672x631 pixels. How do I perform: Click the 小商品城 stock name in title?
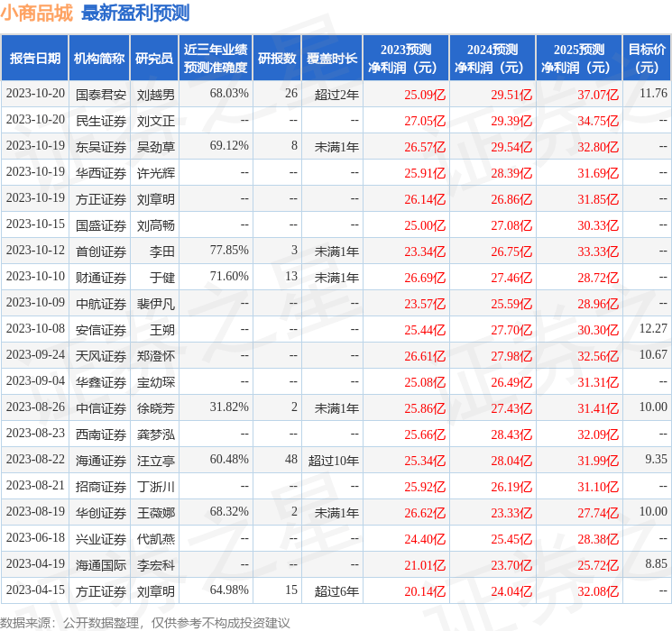(37, 14)
